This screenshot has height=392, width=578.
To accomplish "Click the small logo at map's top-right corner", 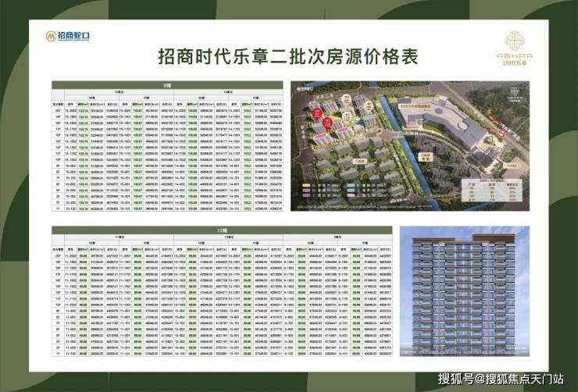I will [515, 94].
